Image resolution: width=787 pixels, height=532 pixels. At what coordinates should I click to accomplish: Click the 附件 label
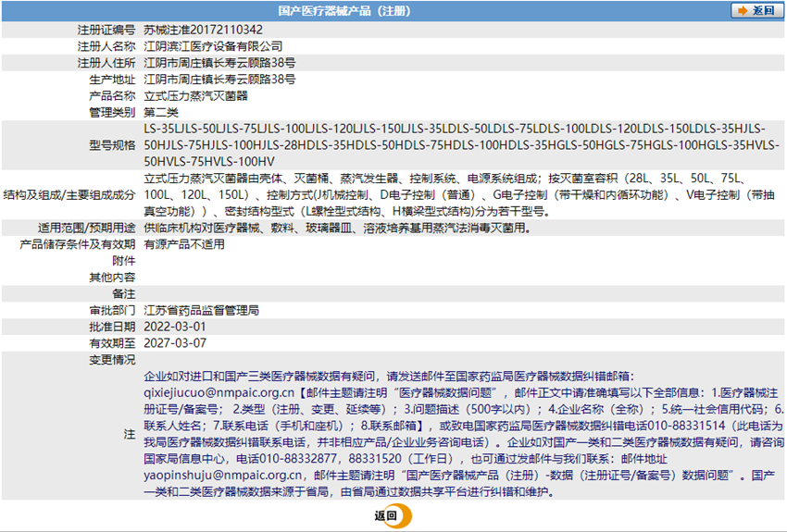pyautogui.click(x=123, y=261)
